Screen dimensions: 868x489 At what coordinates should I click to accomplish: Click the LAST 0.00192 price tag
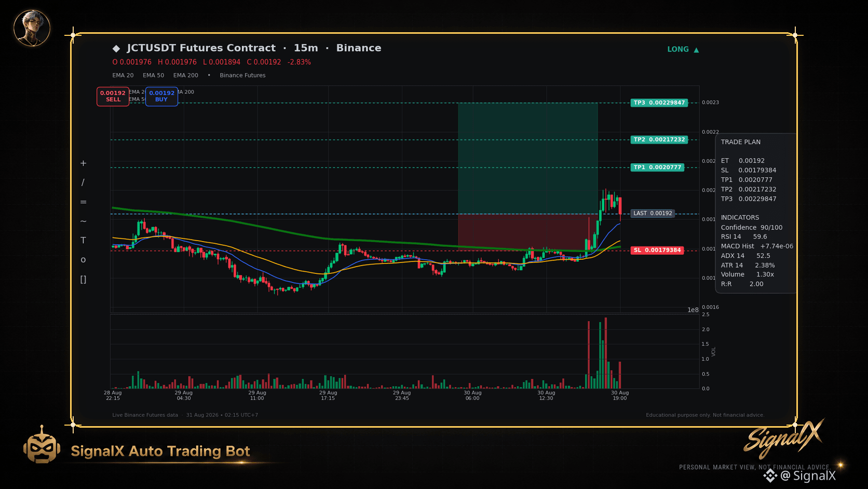(x=653, y=214)
